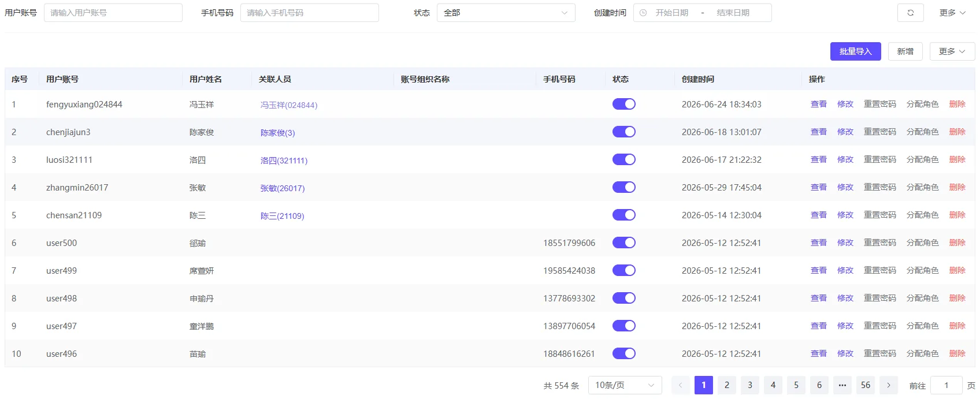Screen dimensions: 980x399
Task: Click the refresh icon button
Action: coord(910,13)
